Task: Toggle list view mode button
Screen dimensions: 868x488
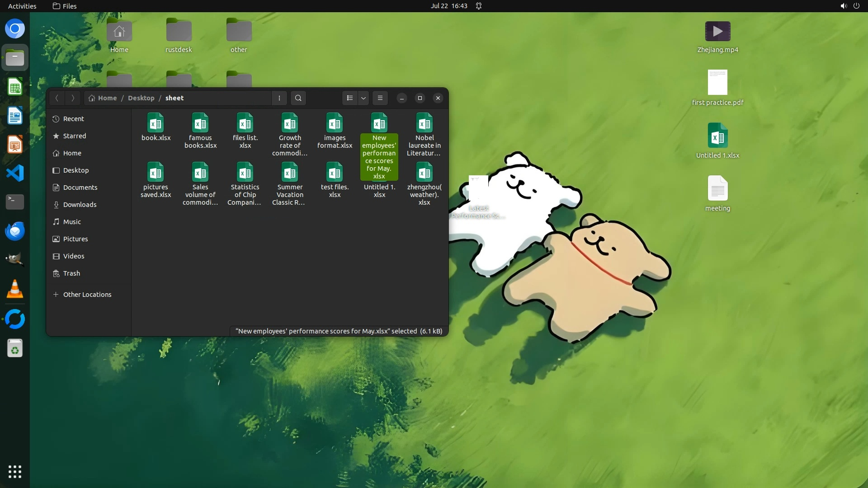Action: click(349, 98)
